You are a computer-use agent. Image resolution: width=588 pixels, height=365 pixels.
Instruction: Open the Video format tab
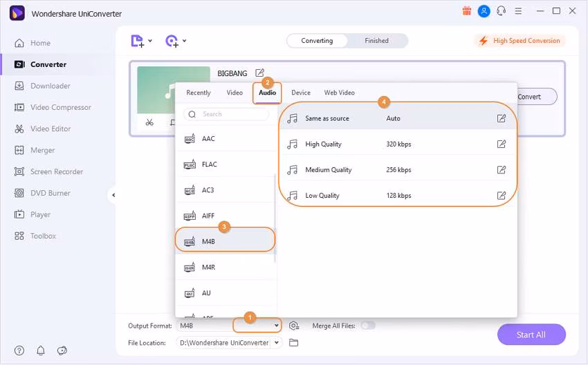[235, 93]
